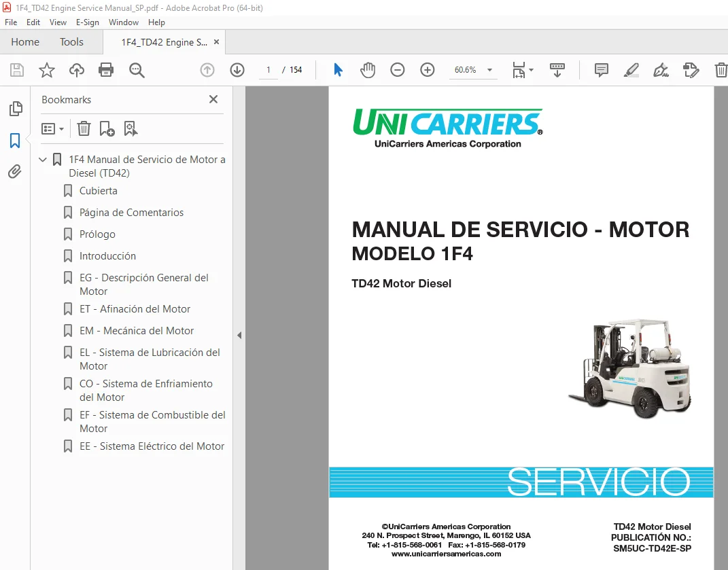Select the arrow selection tool
This screenshot has width=728, height=570.
click(338, 70)
